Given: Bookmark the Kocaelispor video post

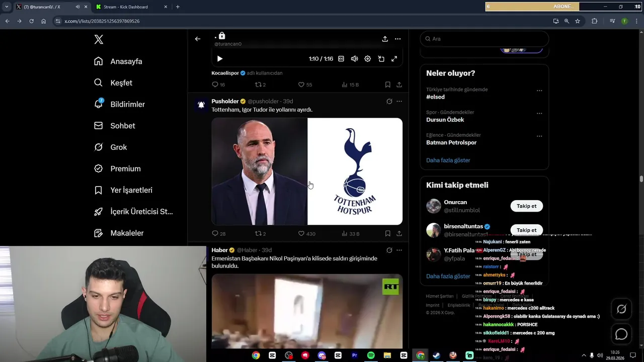Looking at the screenshot, I should (x=388, y=85).
